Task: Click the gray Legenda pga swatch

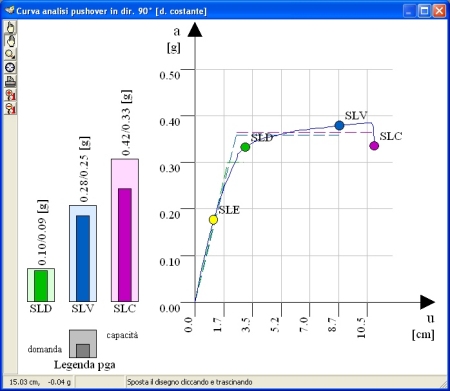Action: coord(83,344)
